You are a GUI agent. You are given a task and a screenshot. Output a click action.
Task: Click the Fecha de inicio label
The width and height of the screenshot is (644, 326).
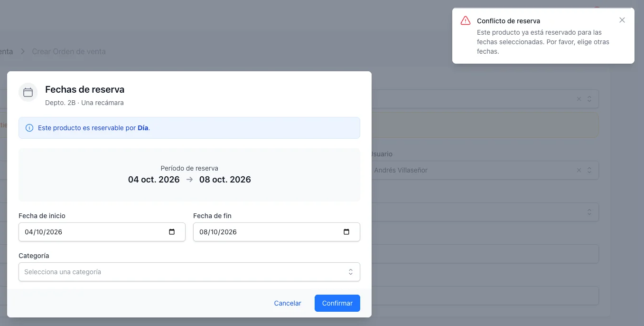42,216
